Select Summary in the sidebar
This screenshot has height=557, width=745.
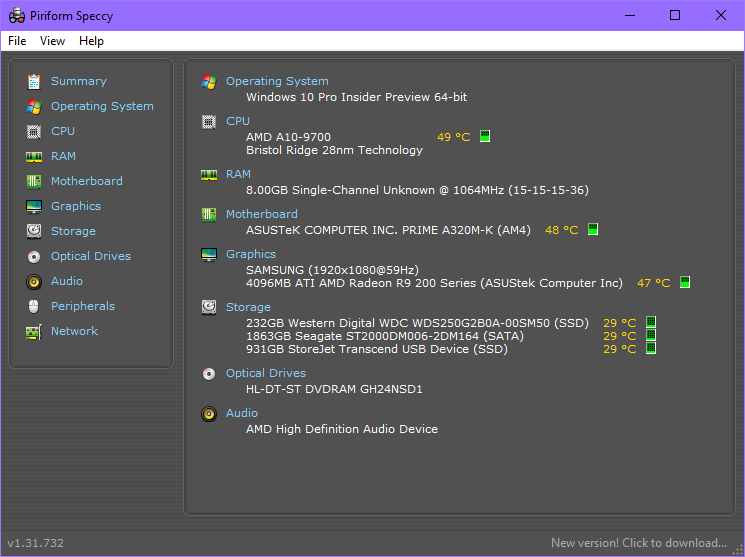point(78,81)
